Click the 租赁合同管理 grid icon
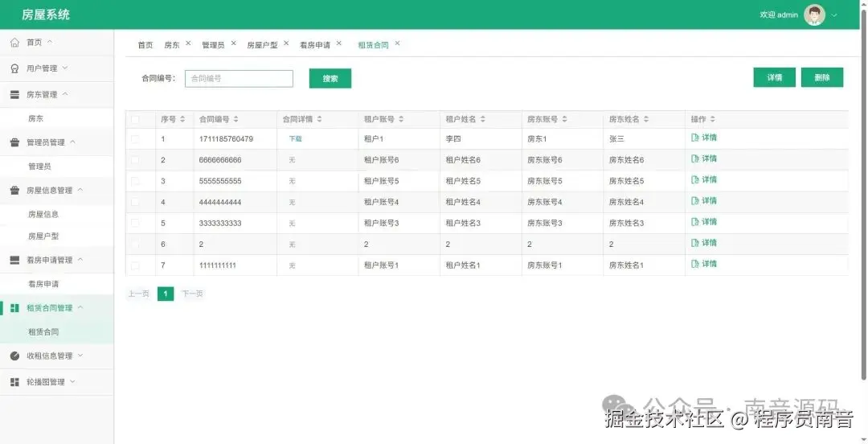 point(15,308)
